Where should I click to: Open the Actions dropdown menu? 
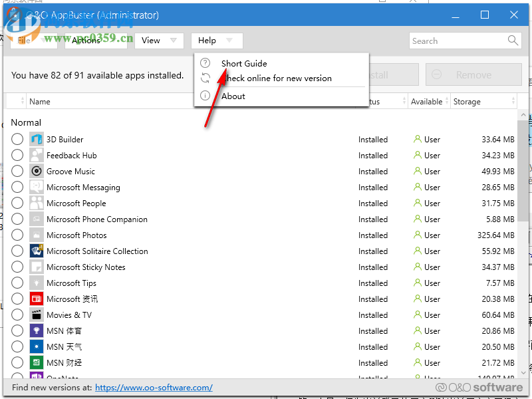click(x=96, y=41)
